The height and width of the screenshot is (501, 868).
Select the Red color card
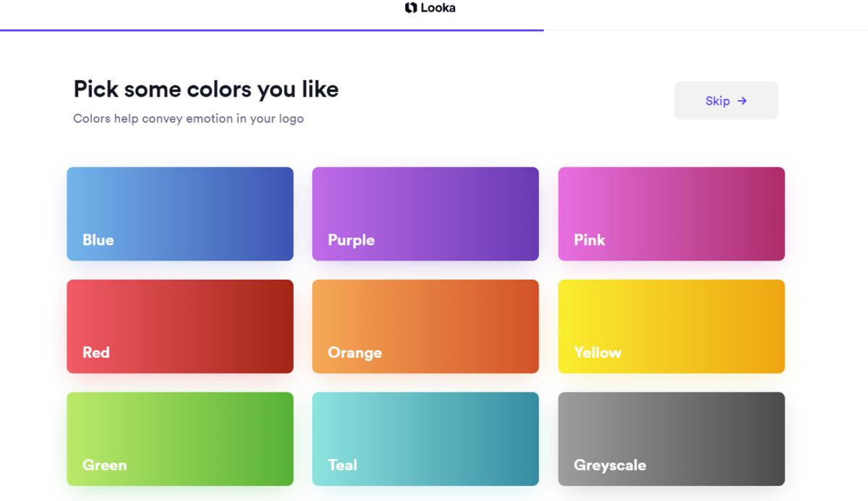[x=180, y=326]
